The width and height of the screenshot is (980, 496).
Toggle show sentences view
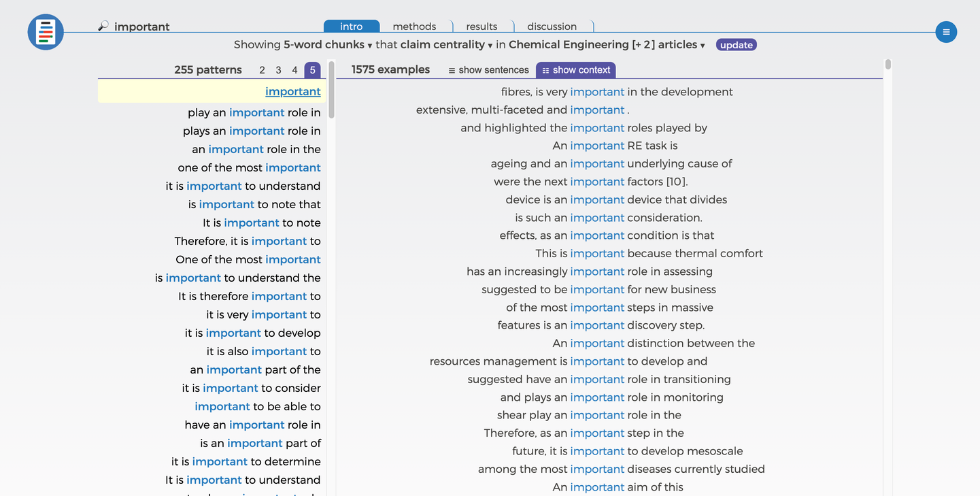click(488, 70)
